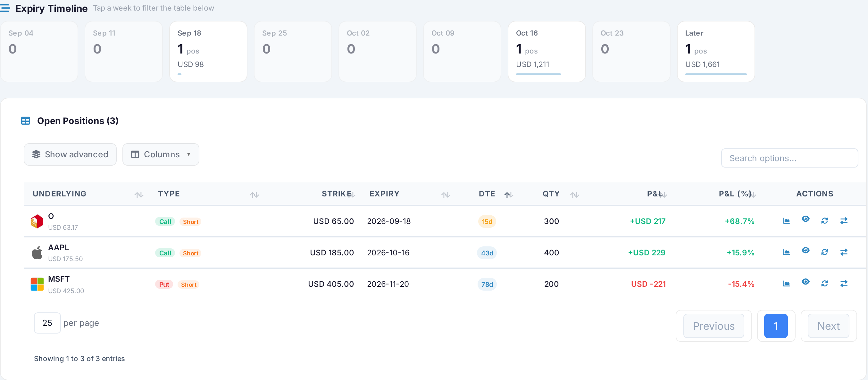868x380 pixels.
Task: Click the Realty Income logo in the O row
Action: pyautogui.click(x=37, y=221)
